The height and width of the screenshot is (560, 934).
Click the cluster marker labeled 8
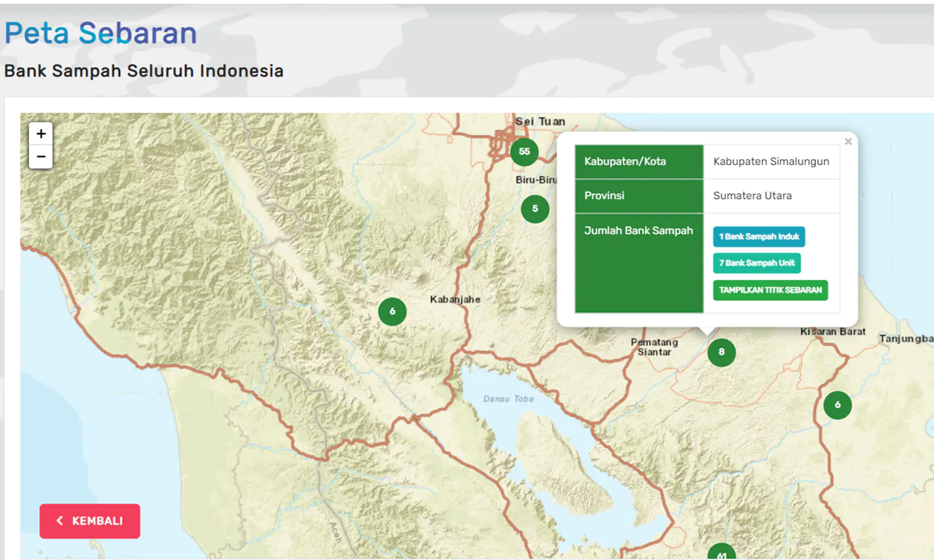click(721, 352)
